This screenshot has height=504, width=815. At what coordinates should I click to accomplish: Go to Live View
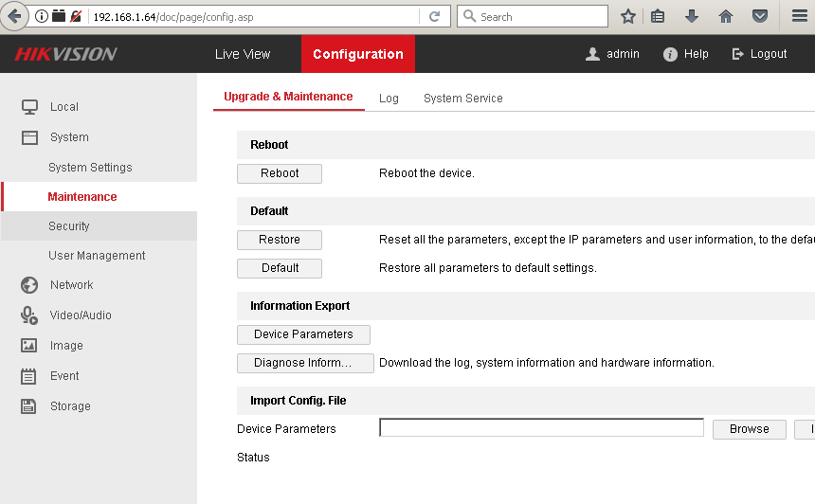[x=243, y=55]
